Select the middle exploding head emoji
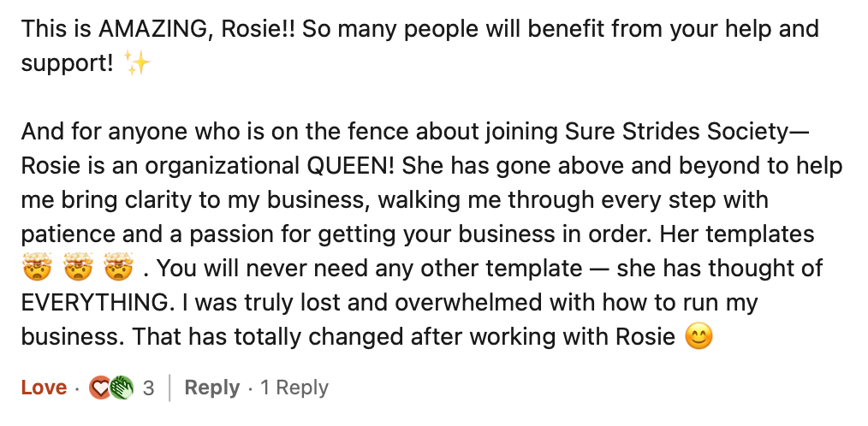 point(78,268)
